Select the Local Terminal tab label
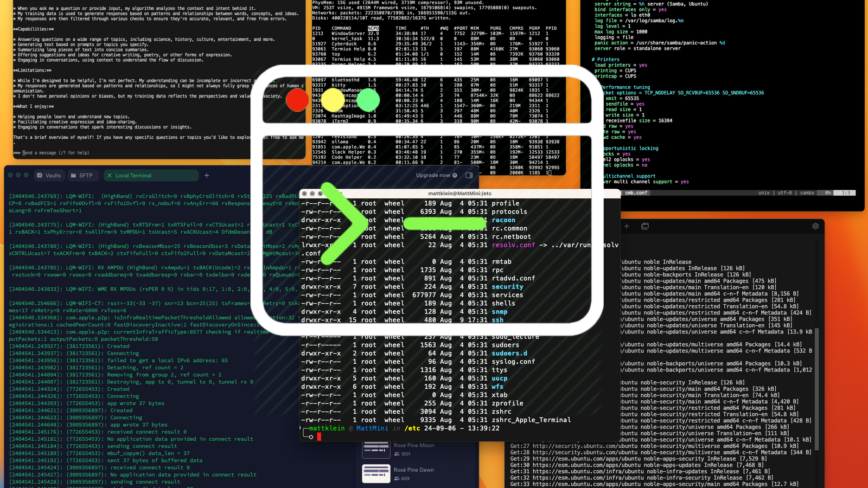Image resolution: width=868 pixels, height=488 pixels. (133, 176)
